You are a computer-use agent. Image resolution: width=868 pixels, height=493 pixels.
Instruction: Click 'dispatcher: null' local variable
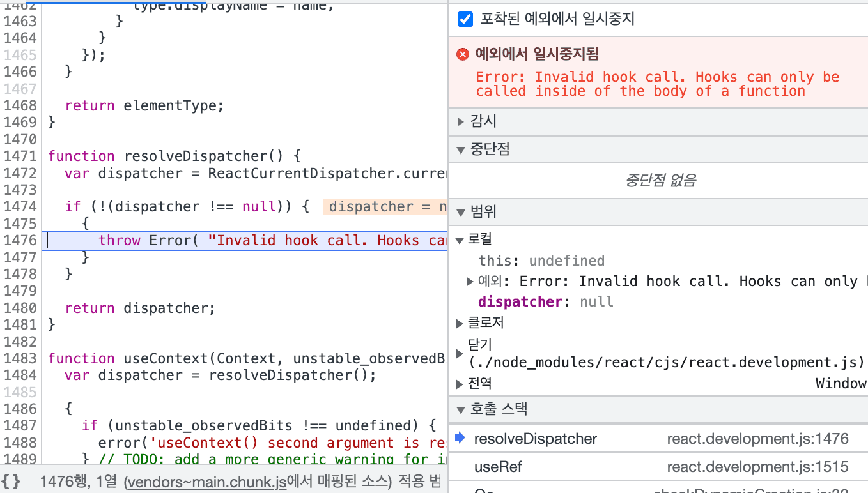(546, 301)
